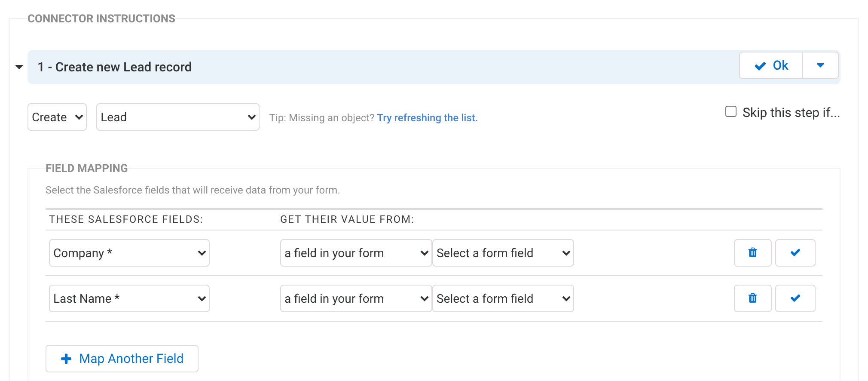Delete the Company field mapping row
The height and width of the screenshot is (381, 868).
tap(752, 253)
